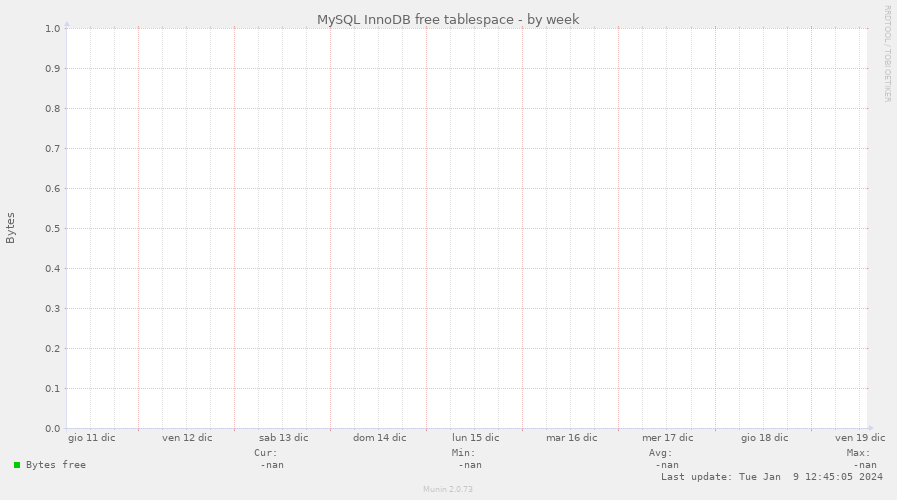Click the 'Cur:' statistic label

266,453
